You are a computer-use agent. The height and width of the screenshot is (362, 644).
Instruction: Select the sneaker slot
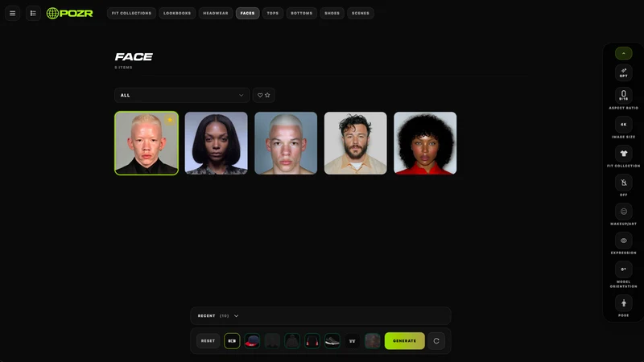pos(332,341)
